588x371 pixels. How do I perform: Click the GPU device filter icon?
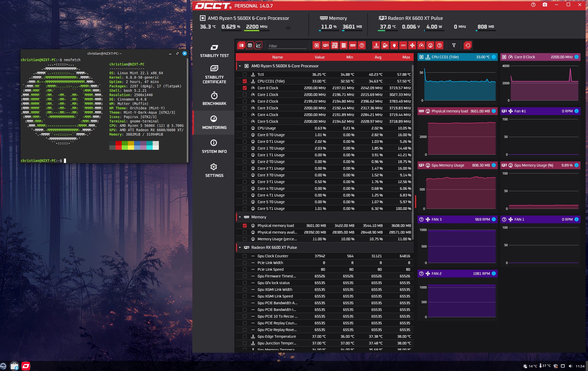click(x=326, y=46)
